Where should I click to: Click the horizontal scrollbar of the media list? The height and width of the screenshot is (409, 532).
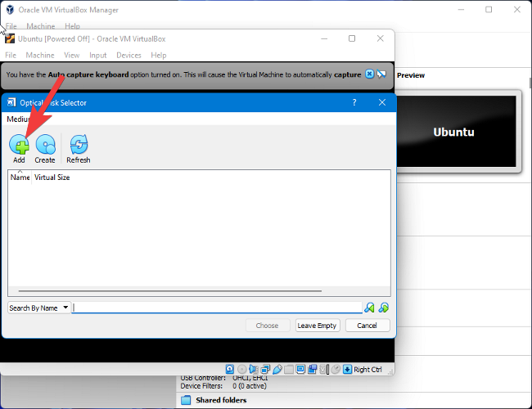[x=170, y=290]
